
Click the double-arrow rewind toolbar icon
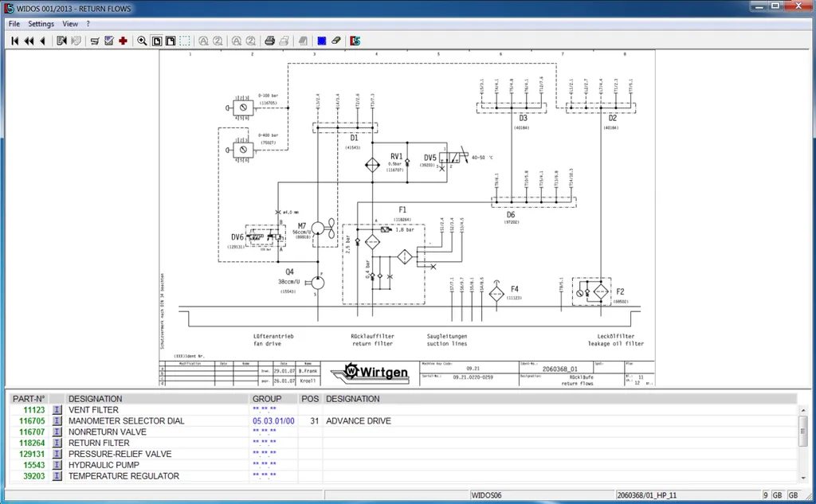click(29, 41)
